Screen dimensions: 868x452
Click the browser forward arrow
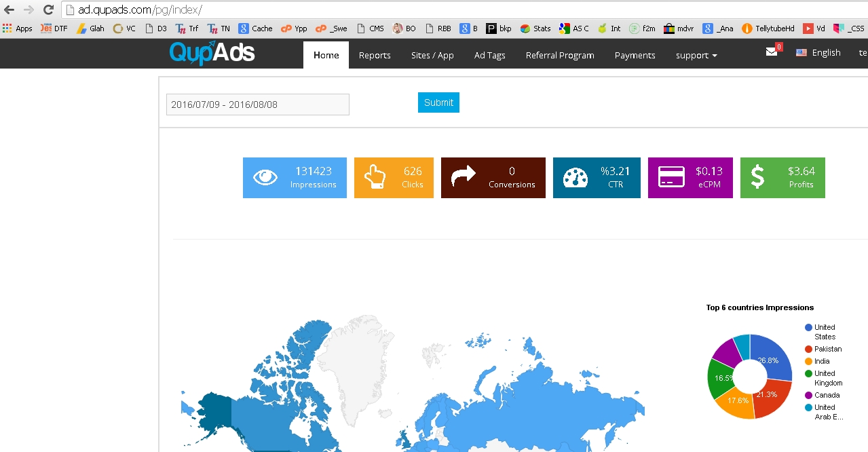click(x=29, y=10)
